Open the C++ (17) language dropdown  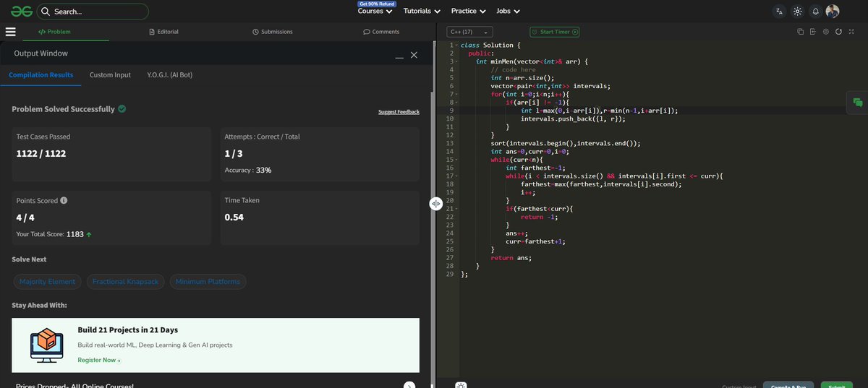[470, 32]
